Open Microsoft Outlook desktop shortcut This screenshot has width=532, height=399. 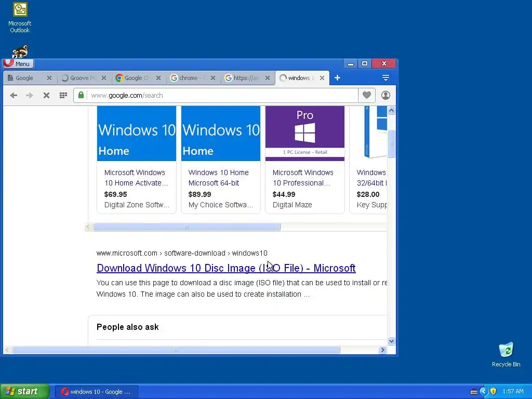point(20,18)
